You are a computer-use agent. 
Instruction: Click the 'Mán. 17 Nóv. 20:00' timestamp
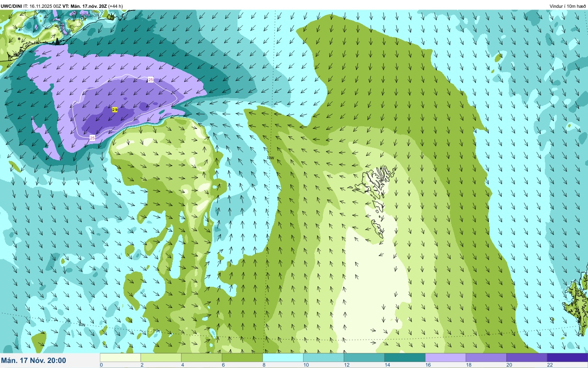tap(34, 361)
